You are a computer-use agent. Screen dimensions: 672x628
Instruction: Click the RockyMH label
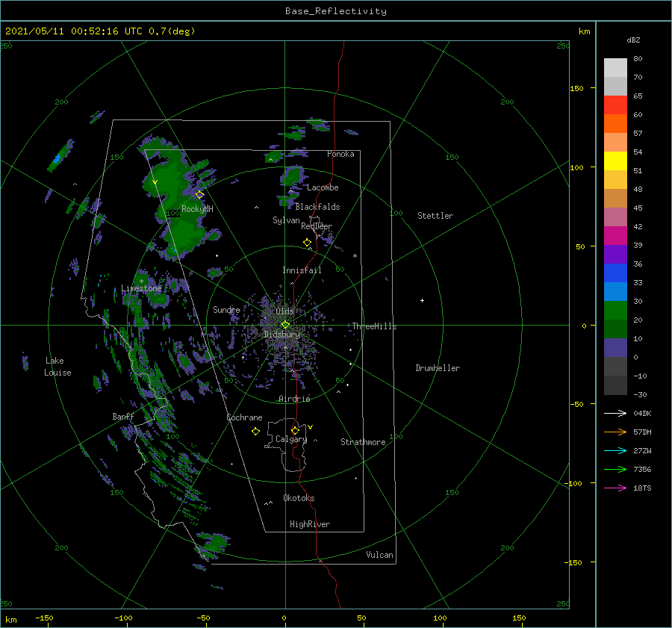[x=197, y=209]
